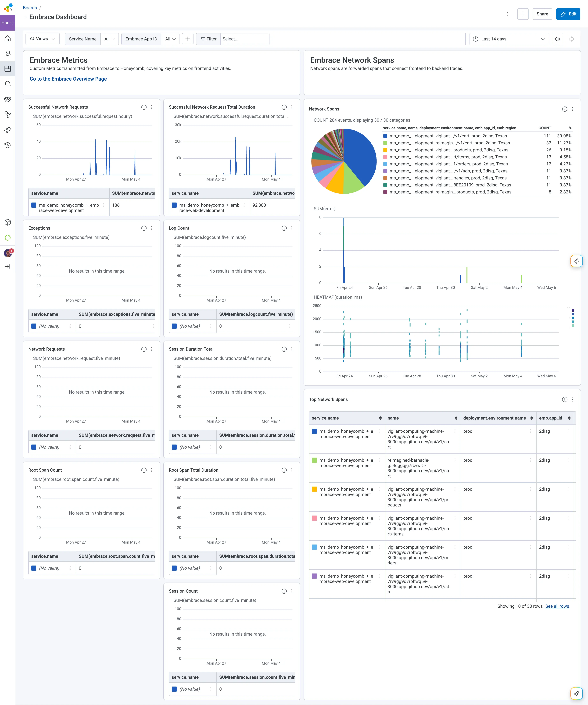Open the History clock sidebar icon
This screenshot has width=588, height=705.
coord(7,145)
